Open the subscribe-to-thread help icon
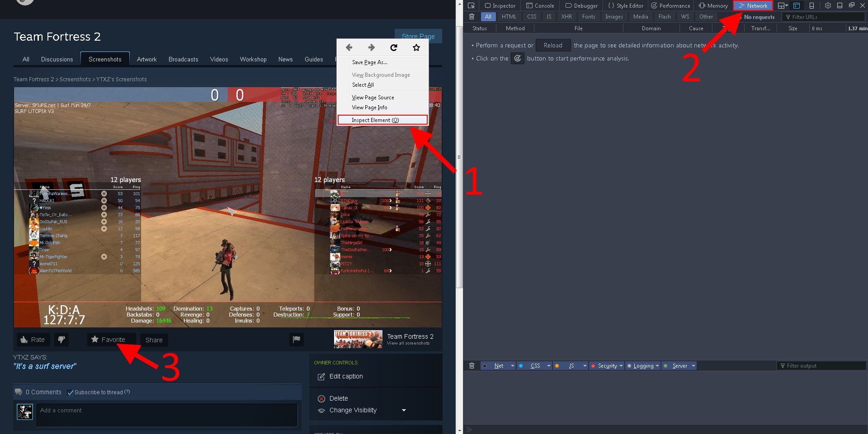 [127, 392]
